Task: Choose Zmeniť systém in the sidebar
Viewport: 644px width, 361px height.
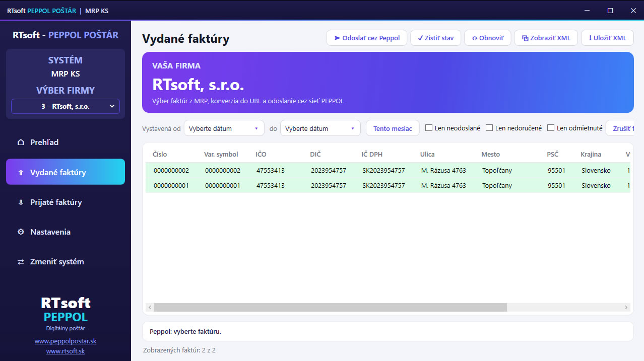Action: point(66,262)
